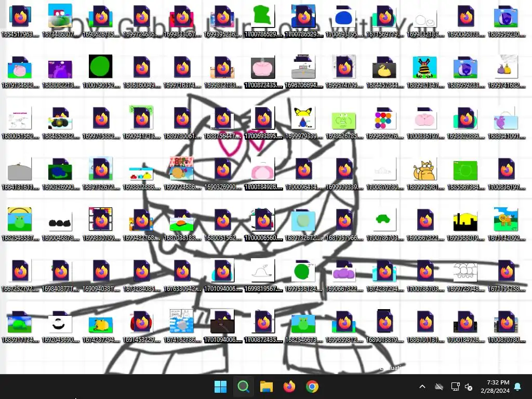Select the file 1686360049 Firefox icon
The image size is (532, 399).
coord(141,67)
